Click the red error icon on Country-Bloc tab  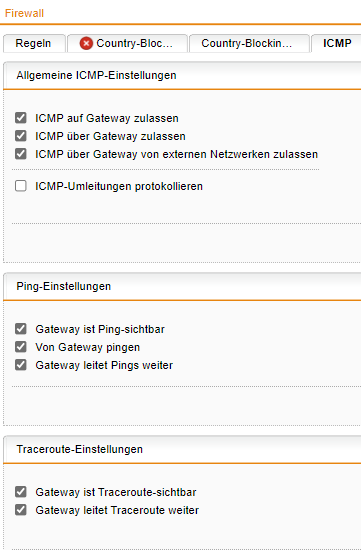86,43
